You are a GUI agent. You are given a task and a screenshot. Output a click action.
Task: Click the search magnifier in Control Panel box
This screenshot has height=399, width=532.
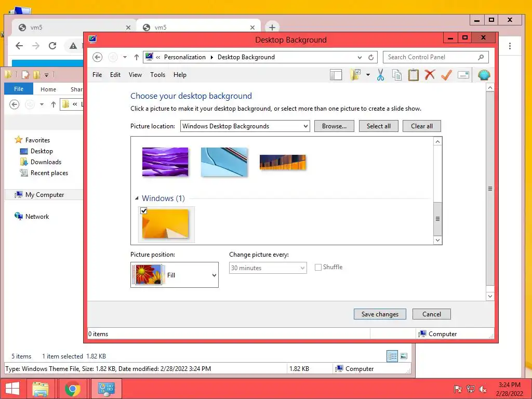pos(481,57)
